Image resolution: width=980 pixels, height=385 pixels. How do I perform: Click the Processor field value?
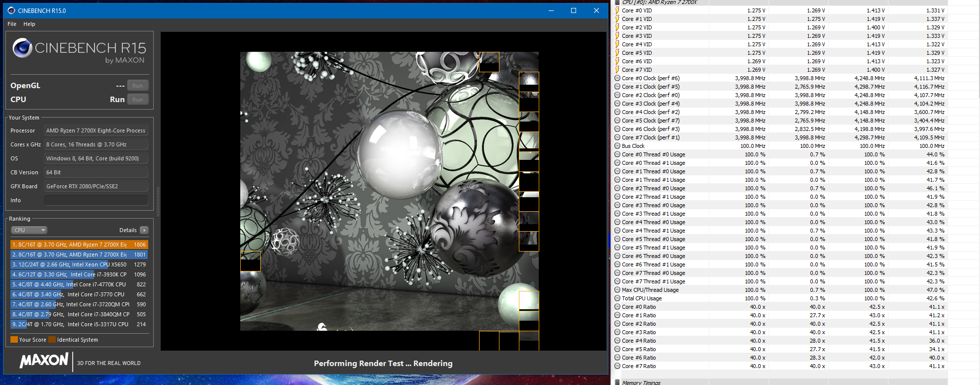coord(96,130)
